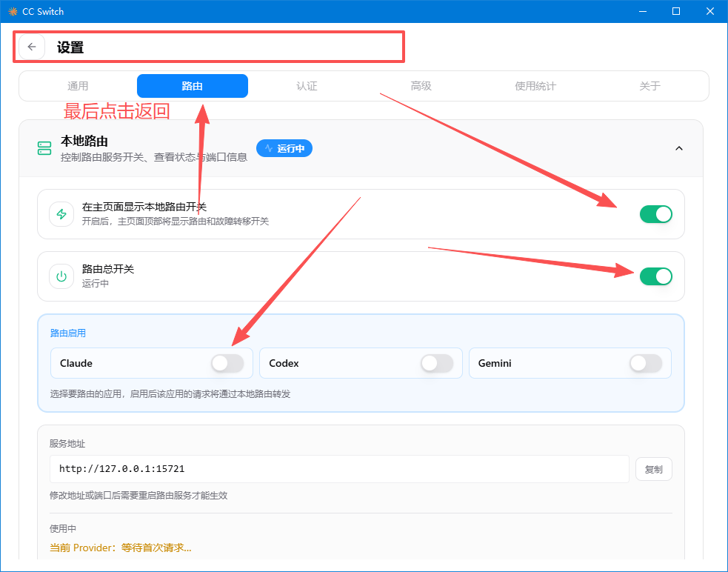This screenshot has width=728, height=572.
Task: Collapse the 本地路由 section chevron
Action: coord(679,148)
